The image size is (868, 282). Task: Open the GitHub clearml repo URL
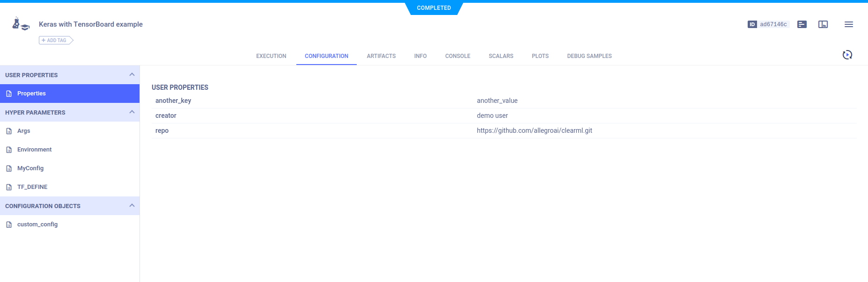pyautogui.click(x=534, y=130)
